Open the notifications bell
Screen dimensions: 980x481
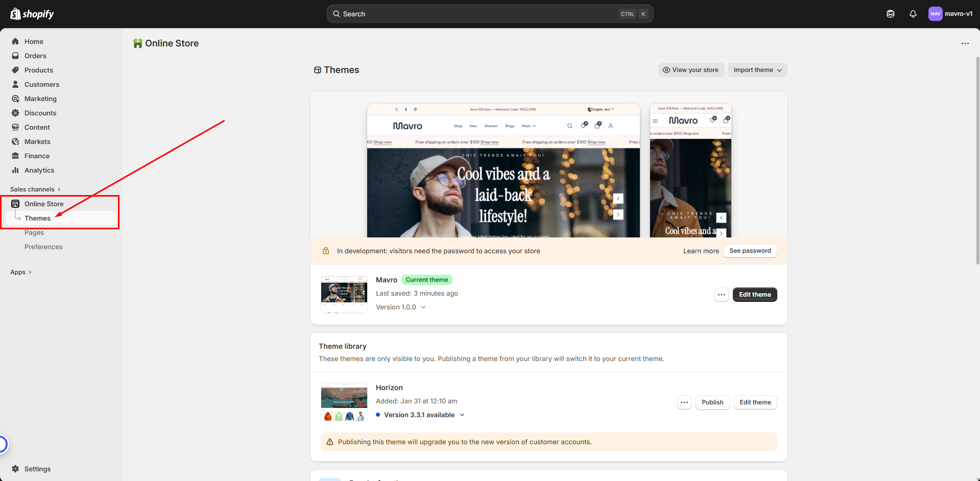(913, 14)
